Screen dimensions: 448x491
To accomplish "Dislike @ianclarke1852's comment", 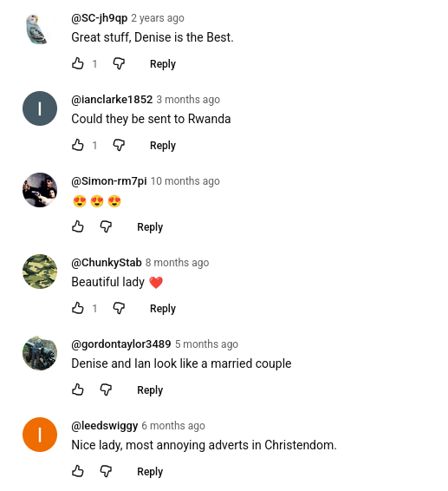I will (119, 145).
